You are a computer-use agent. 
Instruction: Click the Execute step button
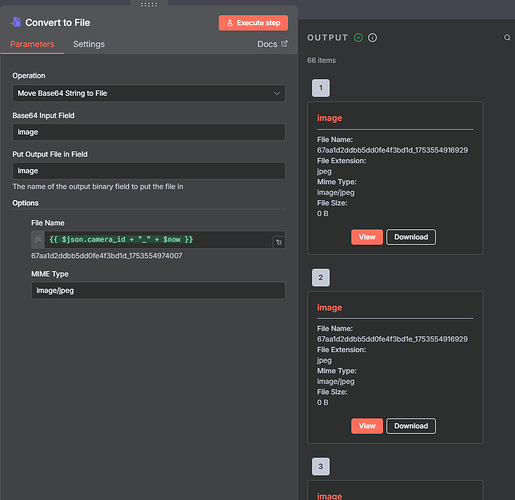point(253,23)
